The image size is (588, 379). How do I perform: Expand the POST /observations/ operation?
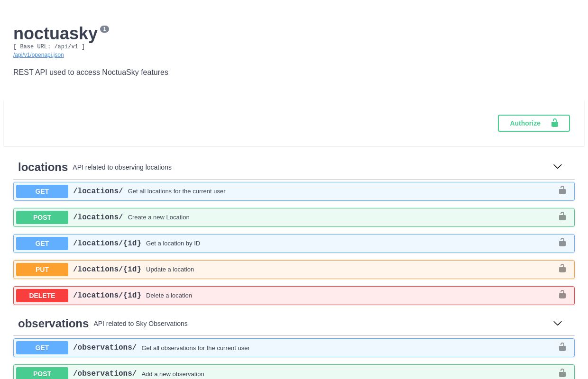click(x=294, y=372)
